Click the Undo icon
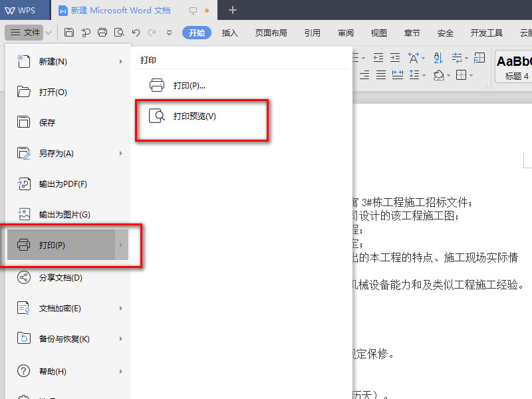Viewport: 532px width, 399px height. 137,32
